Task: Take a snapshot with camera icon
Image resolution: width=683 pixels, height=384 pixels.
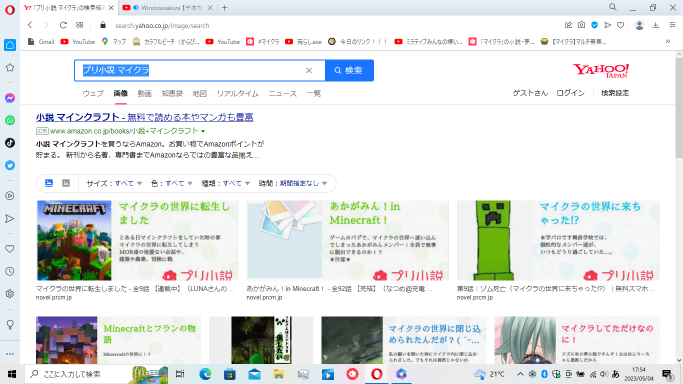Action: point(582,25)
